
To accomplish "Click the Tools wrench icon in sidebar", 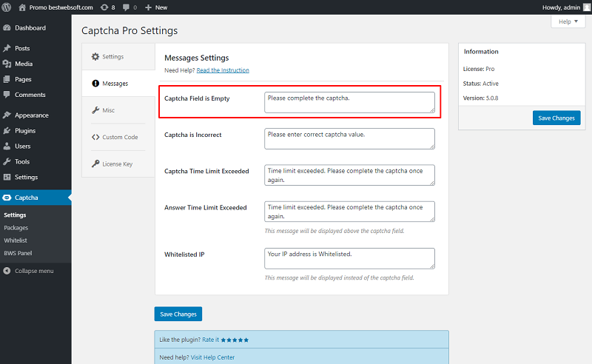I will 7,161.
